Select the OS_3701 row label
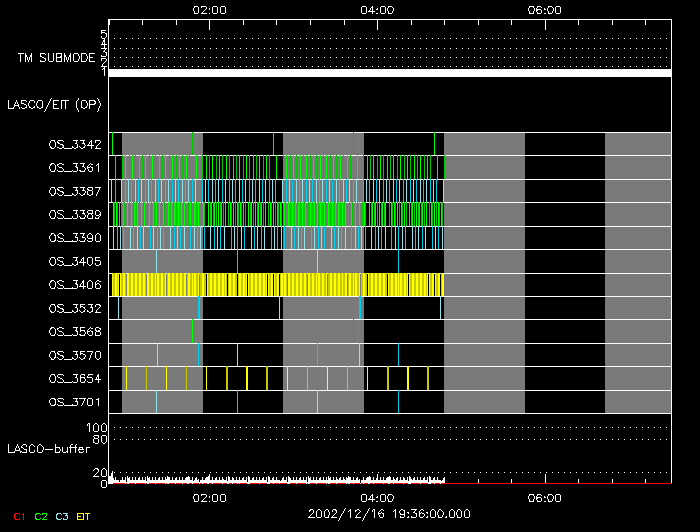Image resolution: width=700 pixels, height=532 pixels. pyautogui.click(x=74, y=402)
